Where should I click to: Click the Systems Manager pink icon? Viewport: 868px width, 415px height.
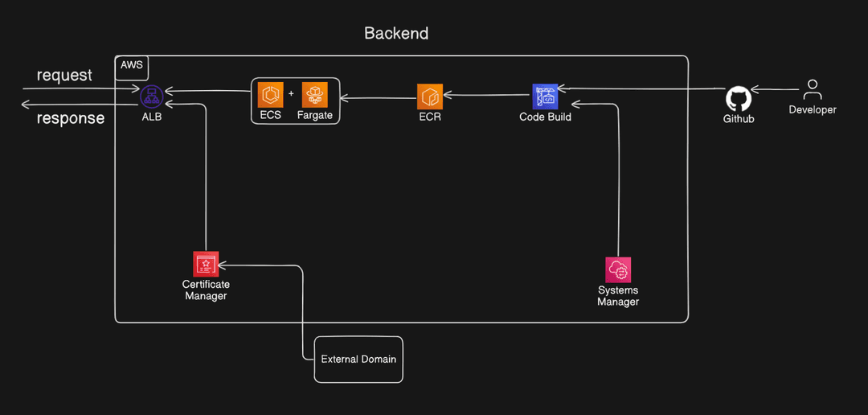[x=618, y=270]
